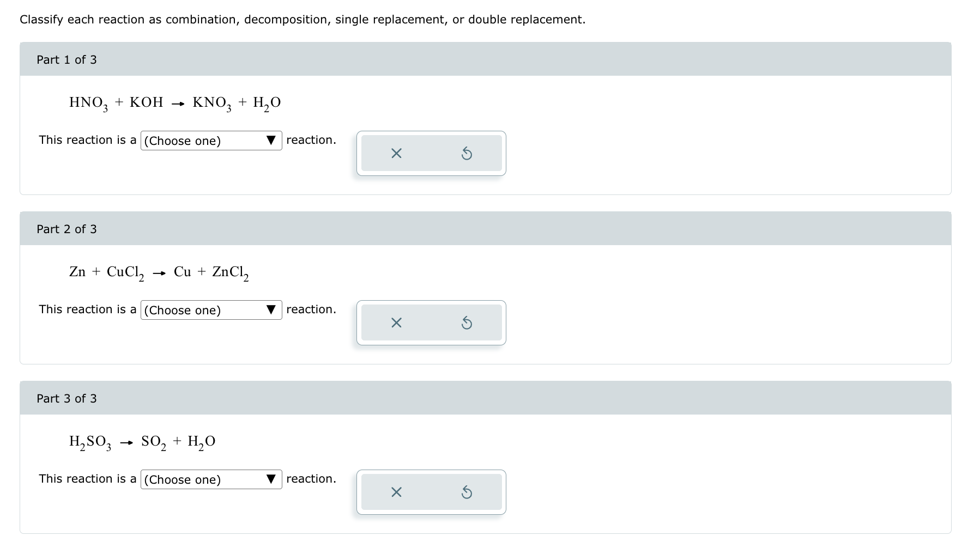Click the dropdown arrow triangle in Part 1
Screen dimensions: 968x560
[271, 140]
